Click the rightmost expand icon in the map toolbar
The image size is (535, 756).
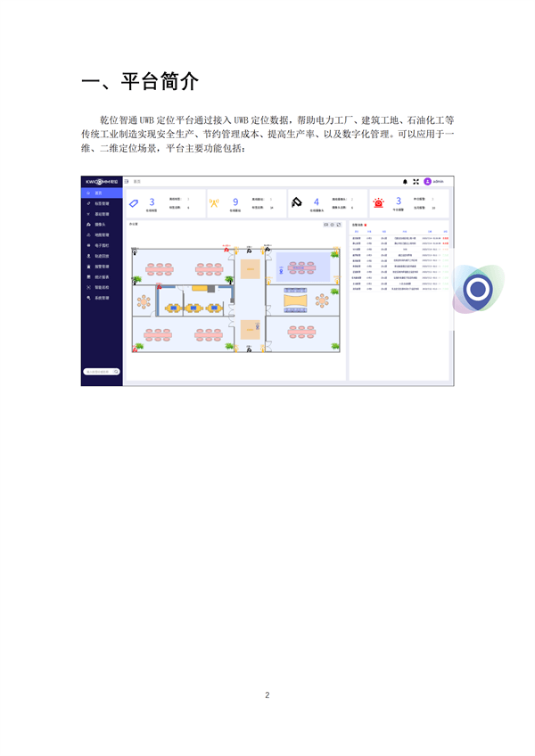(339, 225)
